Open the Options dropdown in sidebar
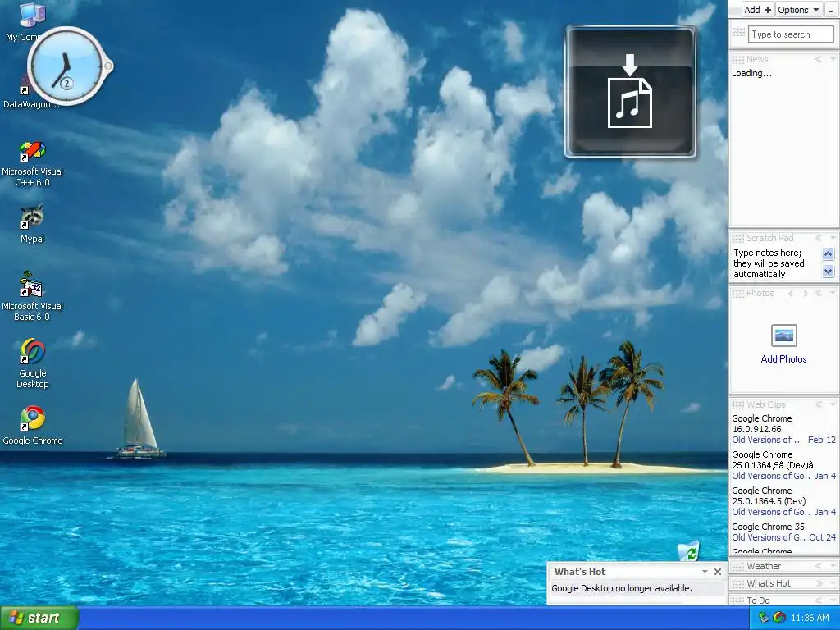The image size is (840, 630). (x=798, y=10)
